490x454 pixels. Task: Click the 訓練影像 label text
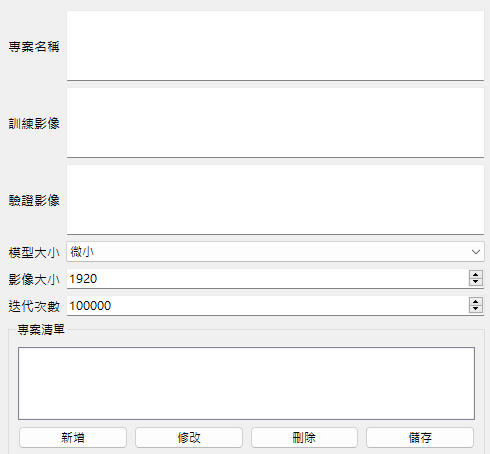click(34, 123)
